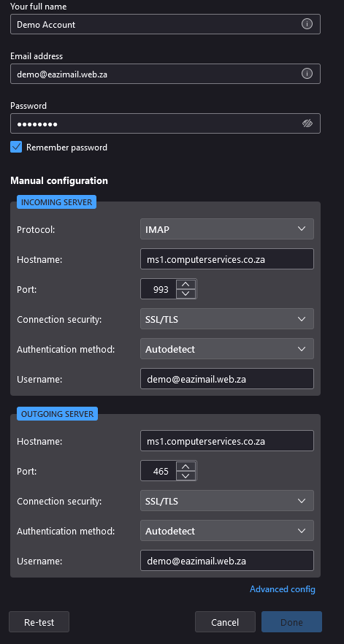
Task: Uncheck the Remember password checkbox
Action: [x=16, y=147]
